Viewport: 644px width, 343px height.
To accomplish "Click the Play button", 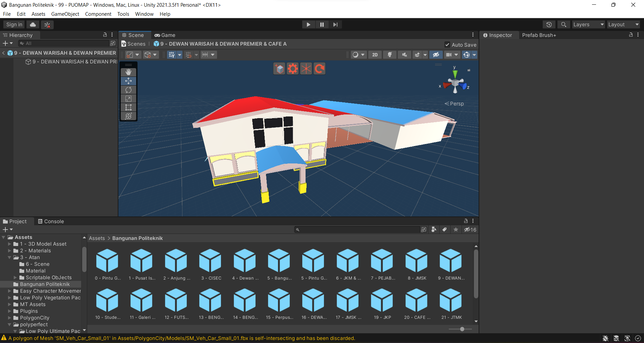I will 308,24.
